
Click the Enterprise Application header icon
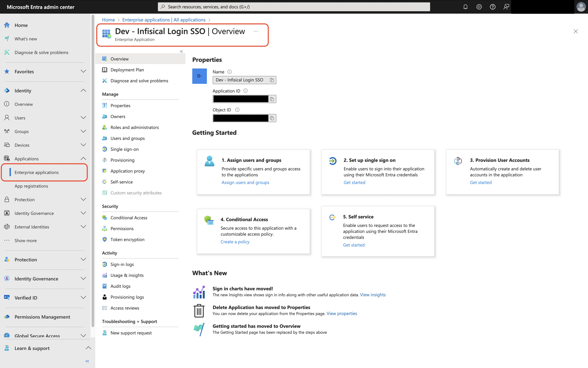pos(107,34)
